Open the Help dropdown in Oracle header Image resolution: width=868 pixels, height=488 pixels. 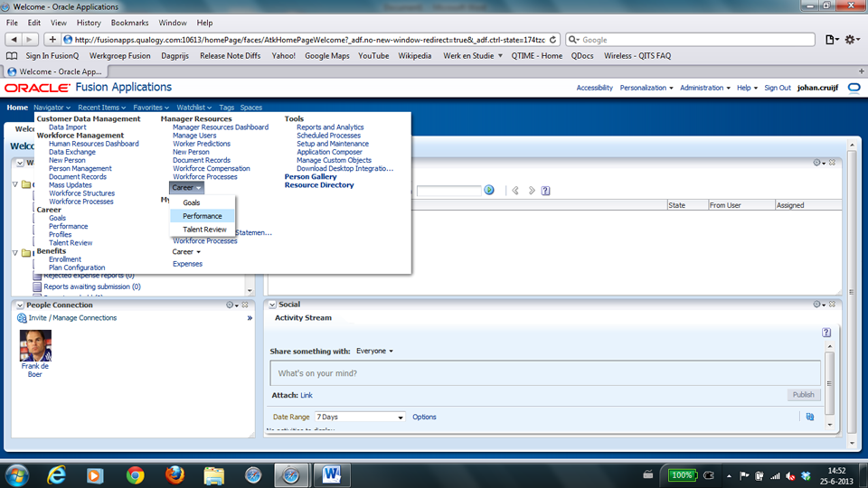pos(748,88)
